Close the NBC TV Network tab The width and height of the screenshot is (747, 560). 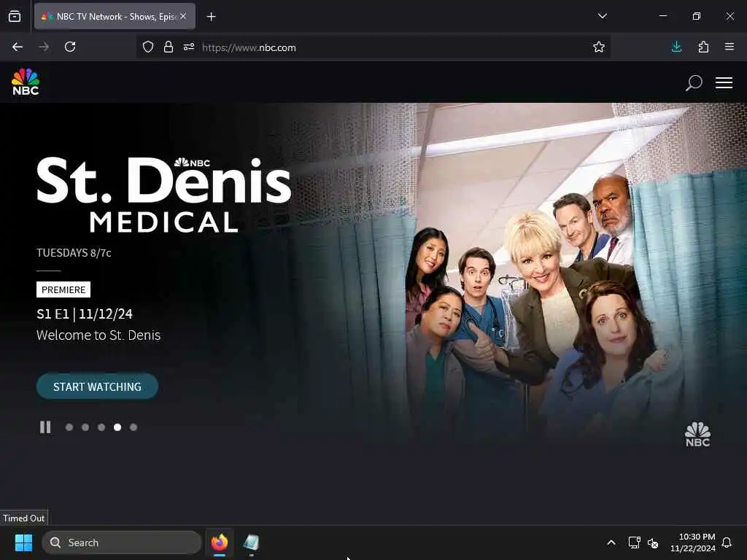pos(183,16)
